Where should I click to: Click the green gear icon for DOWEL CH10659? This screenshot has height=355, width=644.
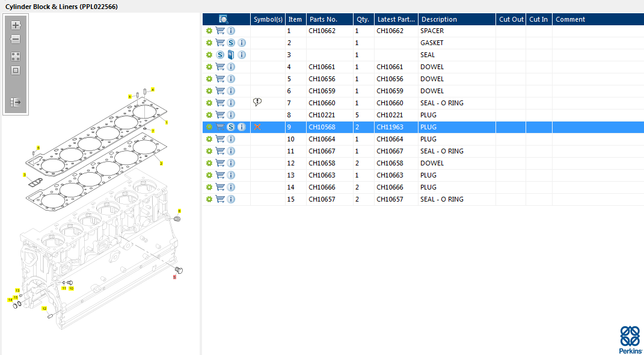click(x=209, y=91)
